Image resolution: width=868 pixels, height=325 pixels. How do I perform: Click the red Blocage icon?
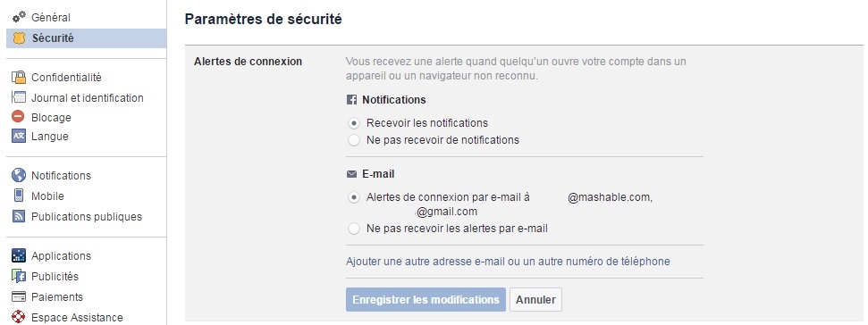point(18,117)
